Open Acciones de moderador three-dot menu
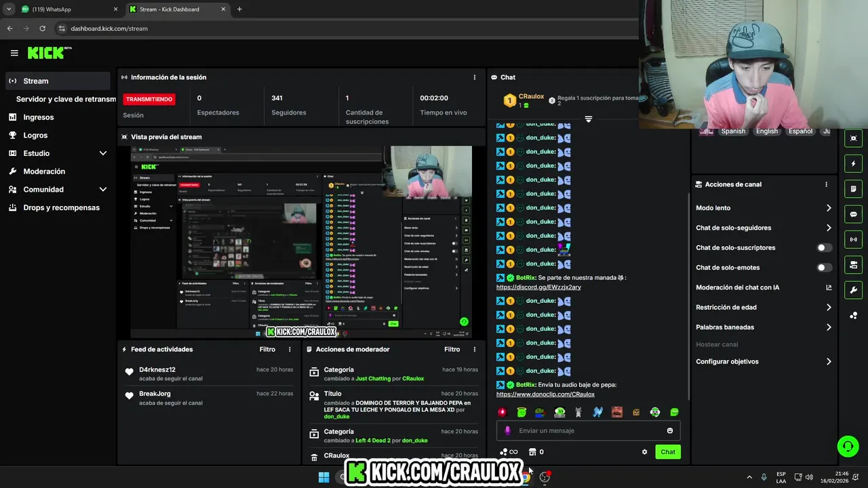This screenshot has width=868, height=488. point(475,350)
